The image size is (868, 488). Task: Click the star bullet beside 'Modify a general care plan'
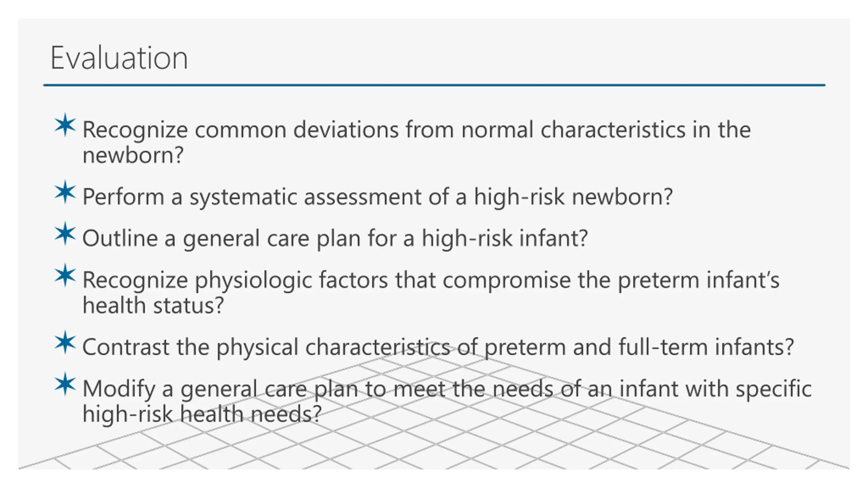pyautogui.click(x=65, y=385)
